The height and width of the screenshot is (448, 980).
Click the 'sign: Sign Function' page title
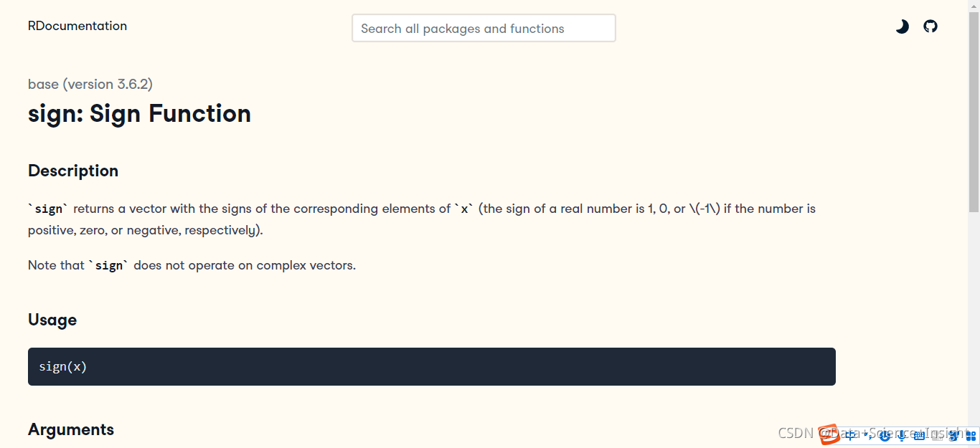point(140,114)
